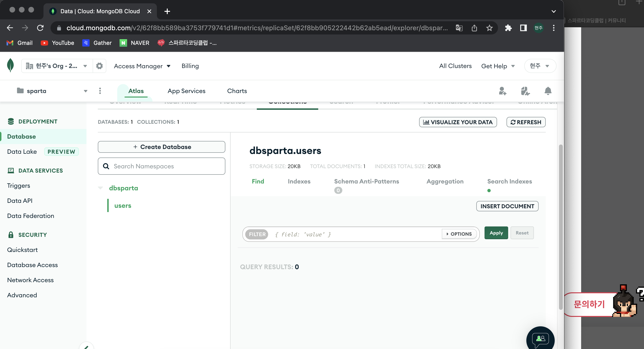This screenshot has height=349, width=644.
Task: Open the Search Indexes tab
Action: [510, 181]
